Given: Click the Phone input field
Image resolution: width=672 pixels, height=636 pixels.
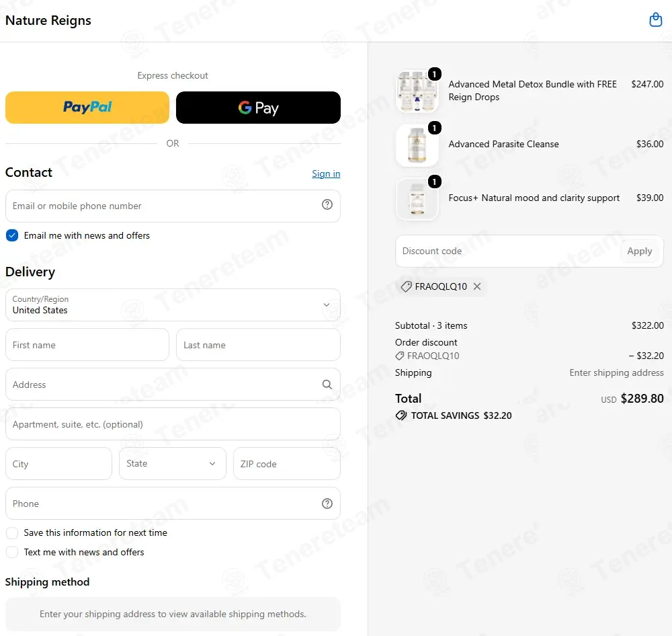Looking at the screenshot, I should pos(173,504).
